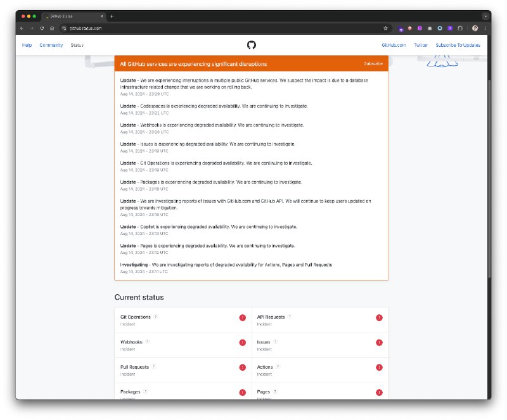507x420 pixels.
Task: Click the Copilot degraded availability update
Action: coord(209,227)
